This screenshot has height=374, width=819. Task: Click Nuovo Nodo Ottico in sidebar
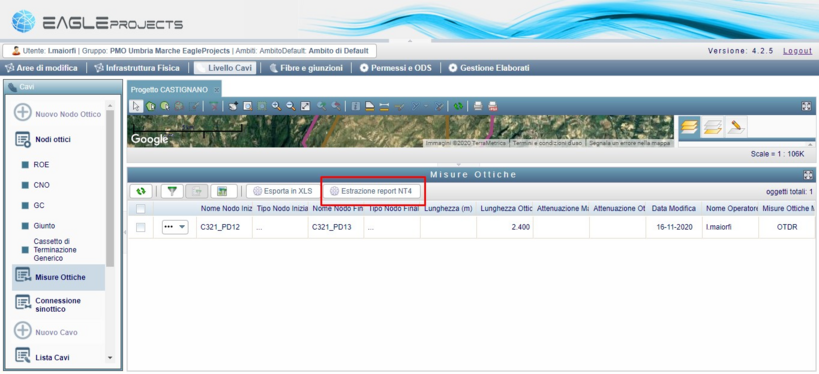pyautogui.click(x=58, y=114)
